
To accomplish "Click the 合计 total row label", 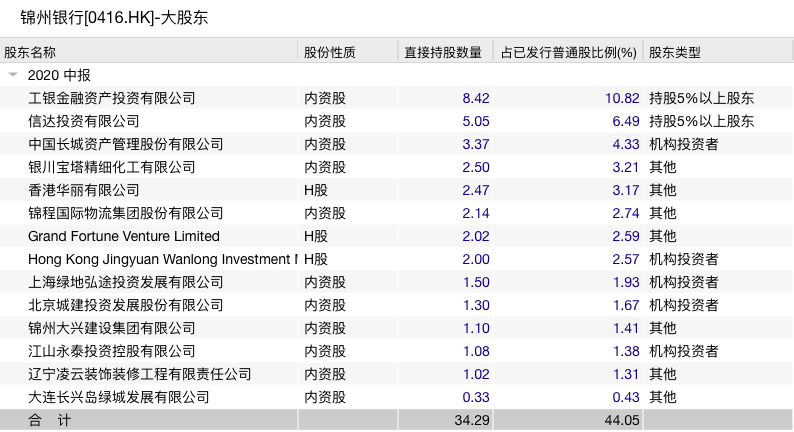I will tap(49, 420).
